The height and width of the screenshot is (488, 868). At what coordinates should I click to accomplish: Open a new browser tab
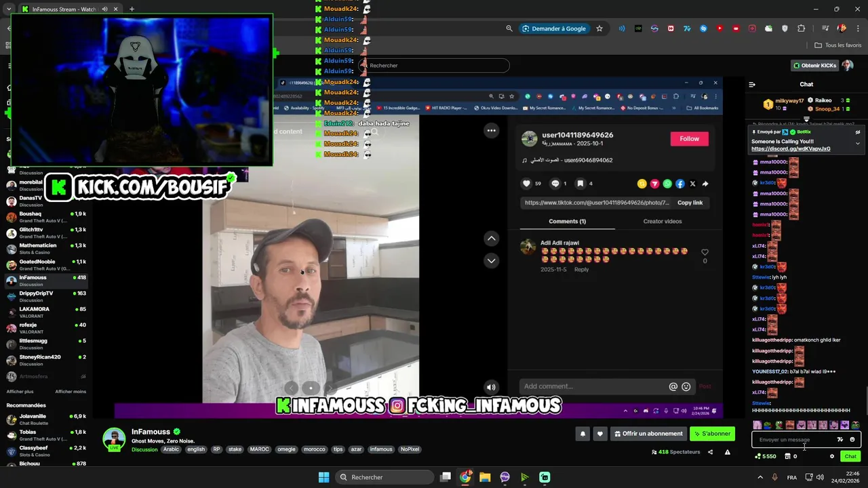click(x=132, y=9)
